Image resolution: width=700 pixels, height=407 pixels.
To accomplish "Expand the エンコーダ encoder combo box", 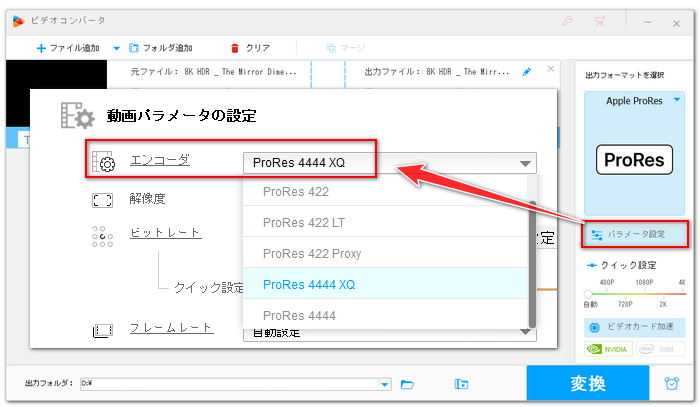I will tap(524, 164).
